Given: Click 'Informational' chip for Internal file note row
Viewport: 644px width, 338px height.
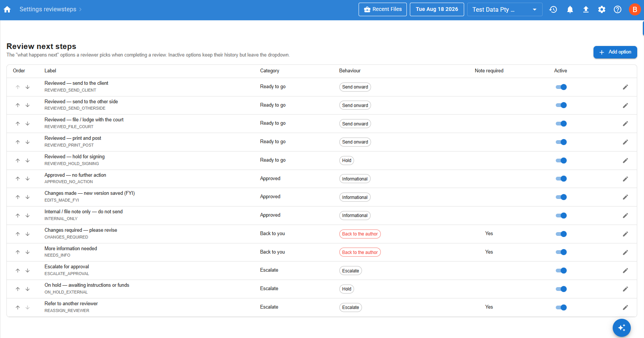Looking at the screenshot, I should [355, 216].
